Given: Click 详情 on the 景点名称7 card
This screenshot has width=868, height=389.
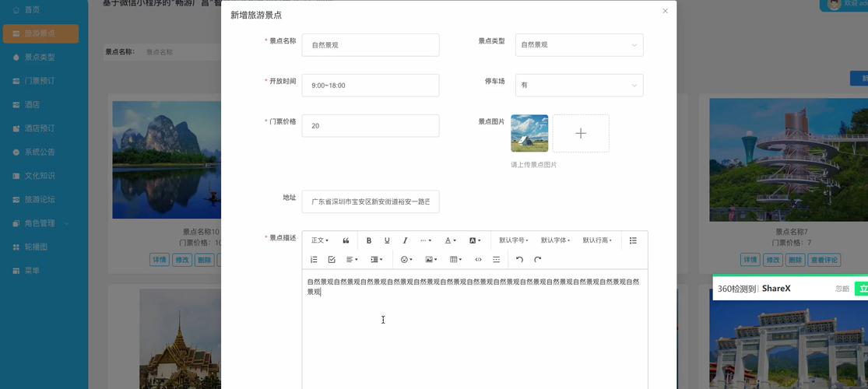Looking at the screenshot, I should [x=750, y=260].
